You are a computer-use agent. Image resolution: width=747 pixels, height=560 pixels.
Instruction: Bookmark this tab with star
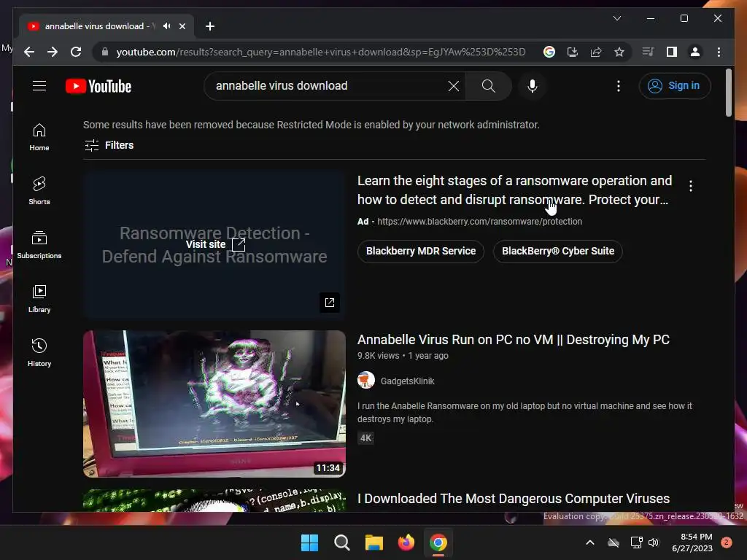point(619,52)
